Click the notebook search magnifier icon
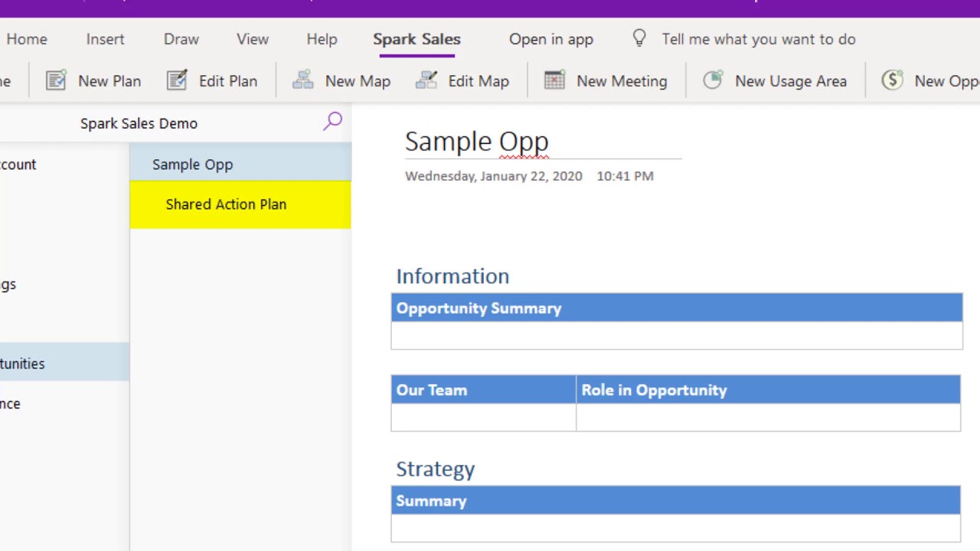The height and width of the screenshot is (551, 980). 333,122
